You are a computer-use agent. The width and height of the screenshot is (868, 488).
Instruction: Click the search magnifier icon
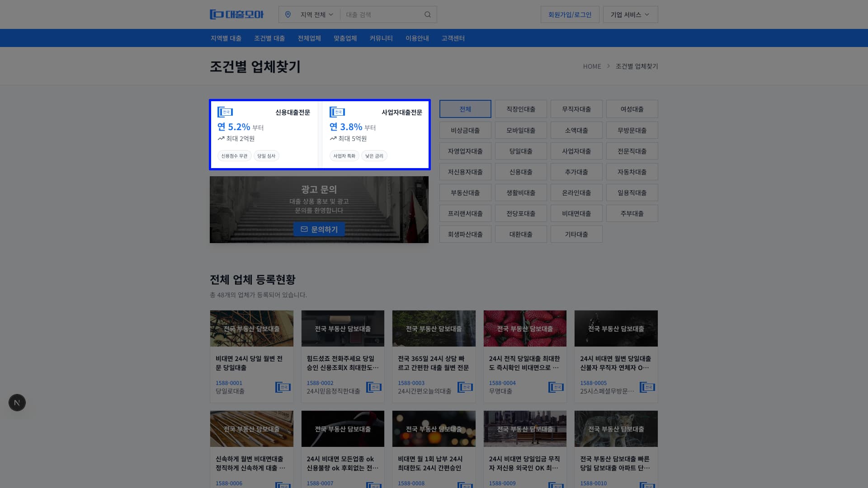click(427, 14)
